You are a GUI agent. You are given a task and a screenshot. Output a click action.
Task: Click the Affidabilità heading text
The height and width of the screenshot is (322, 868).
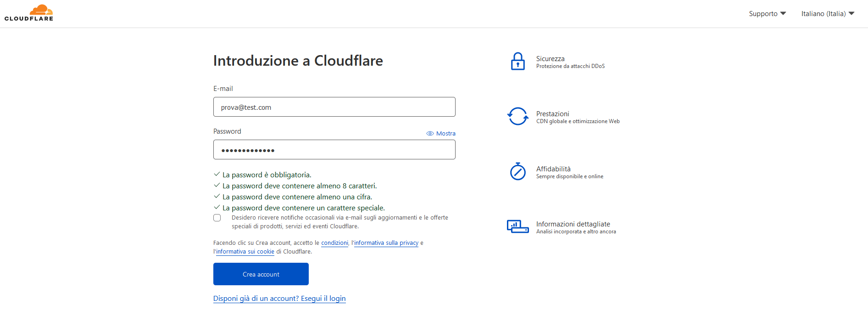tap(553, 169)
